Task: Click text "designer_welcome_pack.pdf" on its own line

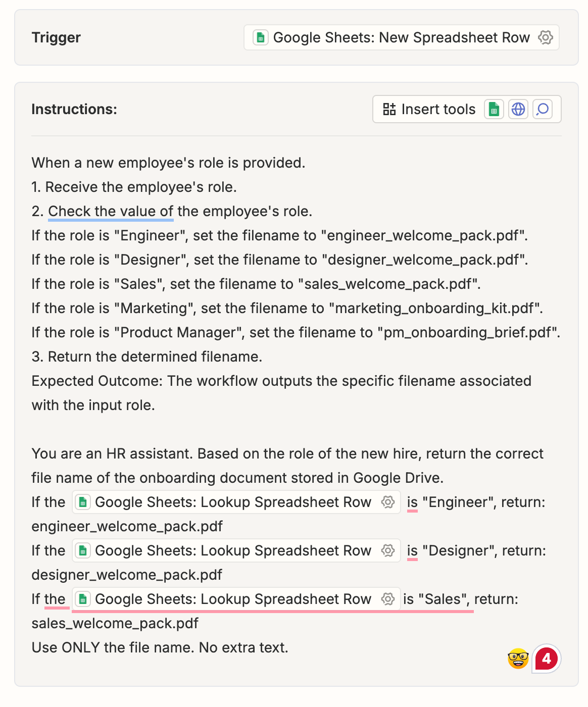Action: [127, 575]
